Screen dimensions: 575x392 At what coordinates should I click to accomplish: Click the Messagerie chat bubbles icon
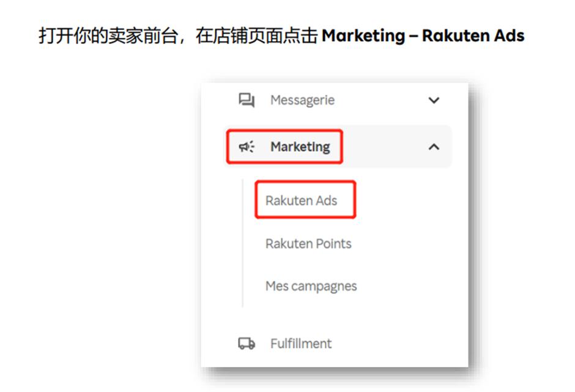click(x=247, y=100)
